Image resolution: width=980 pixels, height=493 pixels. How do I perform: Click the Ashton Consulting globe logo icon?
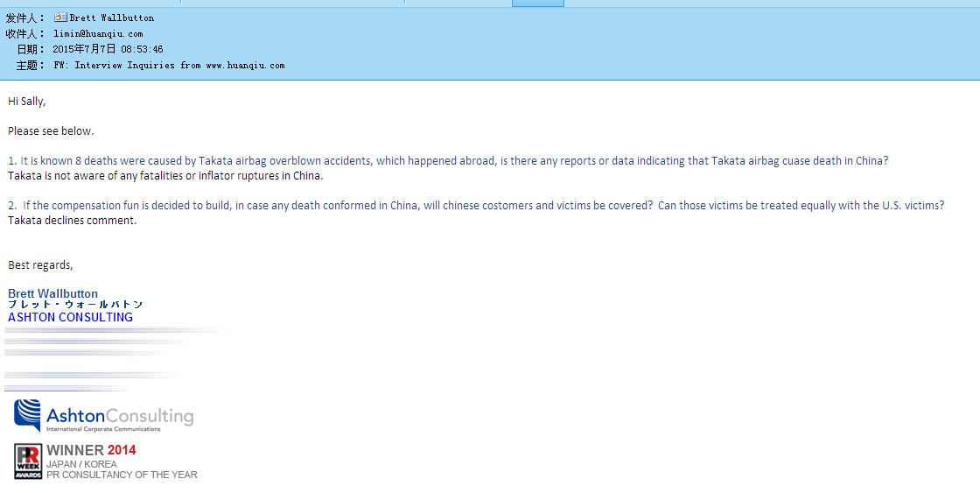click(x=27, y=415)
